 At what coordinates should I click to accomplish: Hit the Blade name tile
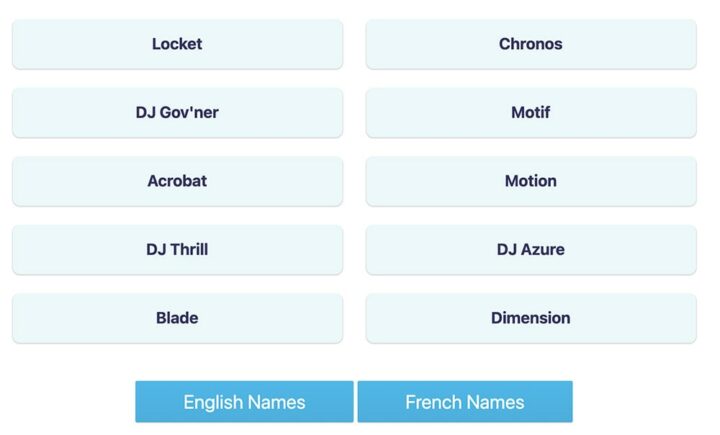pos(177,318)
